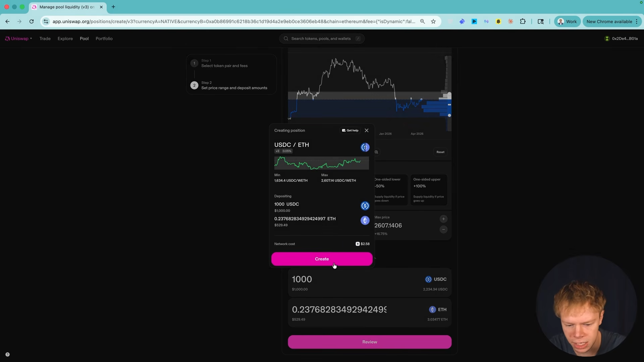The width and height of the screenshot is (644, 362).
Task: Click the help question mark icon
Action: (7, 355)
